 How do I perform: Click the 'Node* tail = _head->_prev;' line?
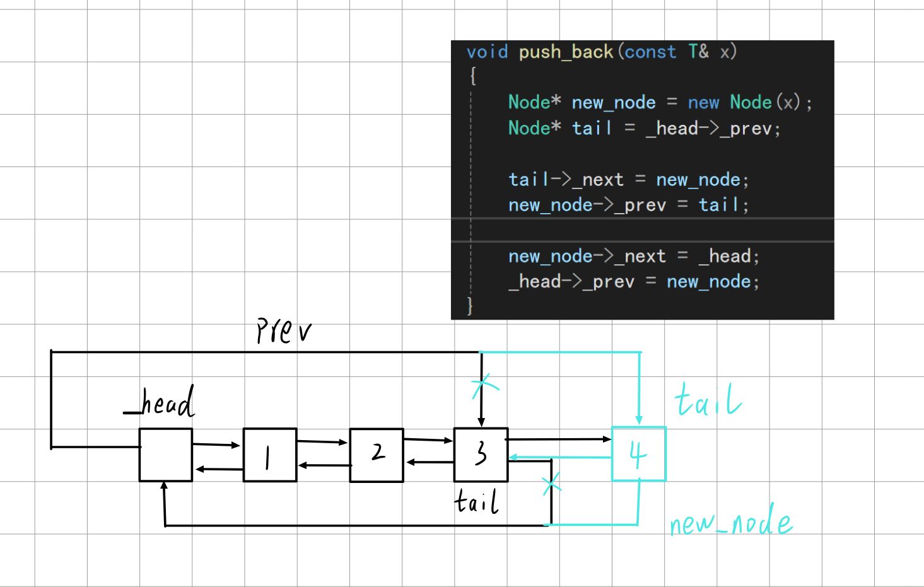point(645,128)
